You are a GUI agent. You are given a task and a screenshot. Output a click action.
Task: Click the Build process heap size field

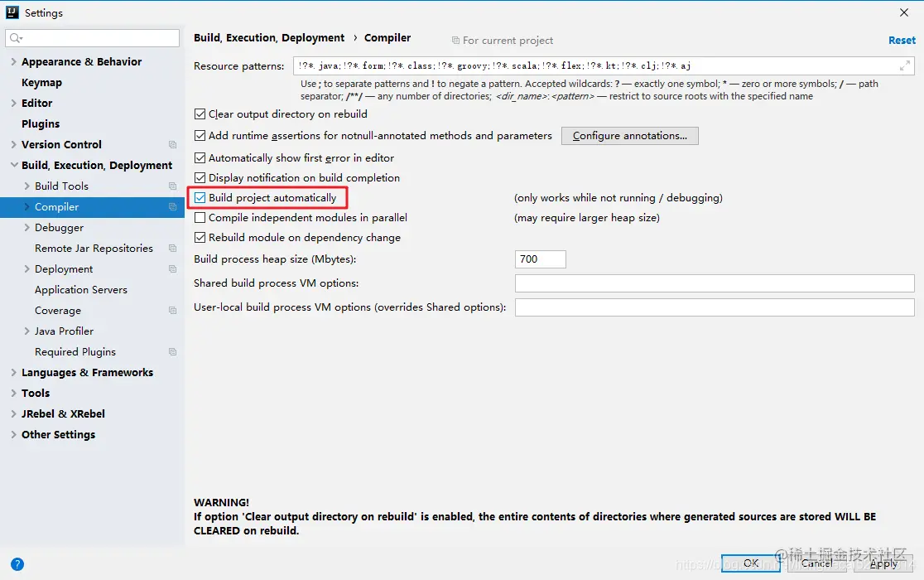pos(541,259)
